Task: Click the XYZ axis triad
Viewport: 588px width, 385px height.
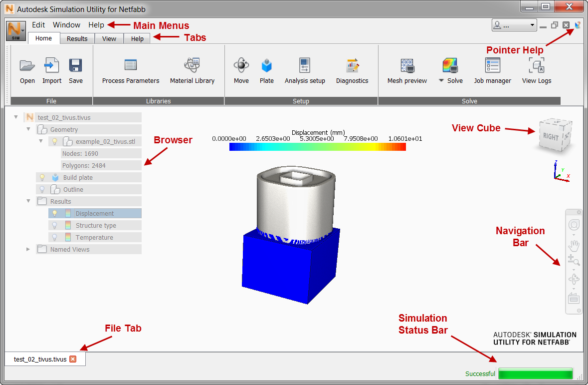Action: pyautogui.click(x=562, y=171)
